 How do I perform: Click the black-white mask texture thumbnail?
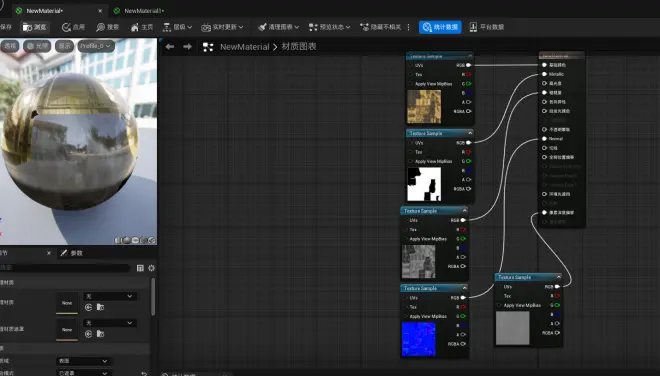tap(424, 184)
